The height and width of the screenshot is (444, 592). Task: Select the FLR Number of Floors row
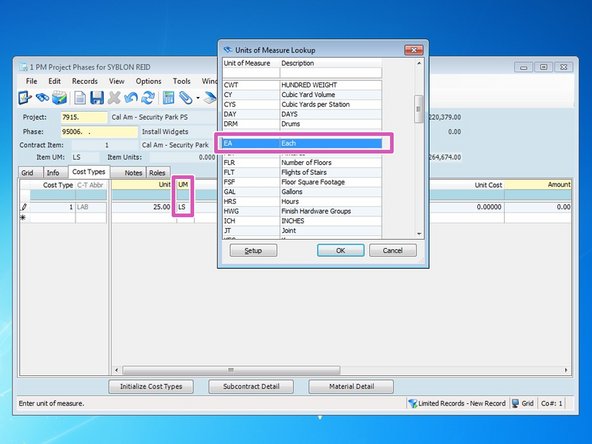click(302, 163)
